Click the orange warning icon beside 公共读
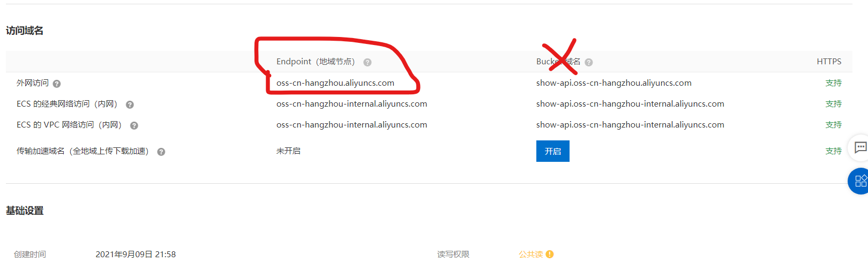 [x=550, y=255]
